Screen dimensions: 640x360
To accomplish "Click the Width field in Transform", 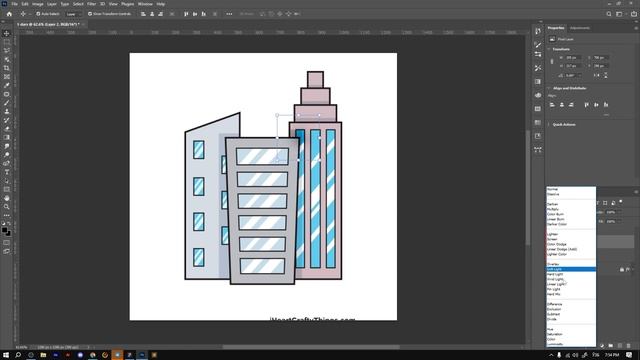I will (x=573, y=58).
